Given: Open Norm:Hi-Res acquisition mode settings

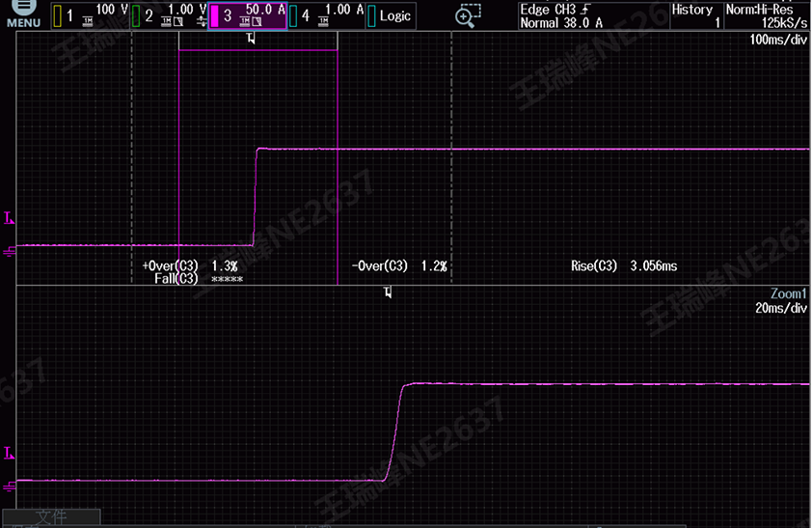Looking at the screenshot, I should 768,15.
